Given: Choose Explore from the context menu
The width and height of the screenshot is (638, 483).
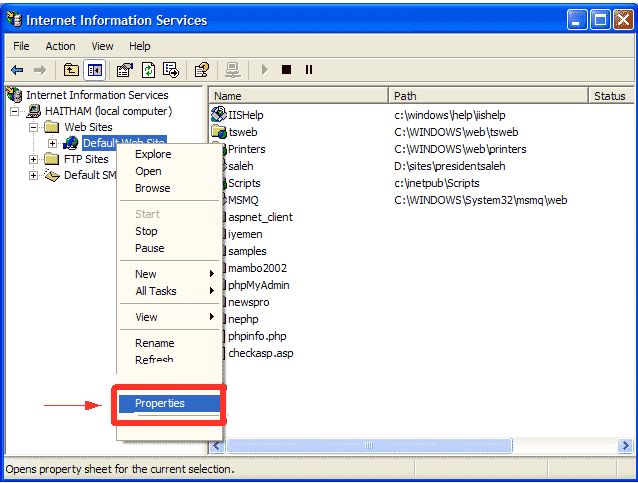Looking at the screenshot, I should click(169, 154).
